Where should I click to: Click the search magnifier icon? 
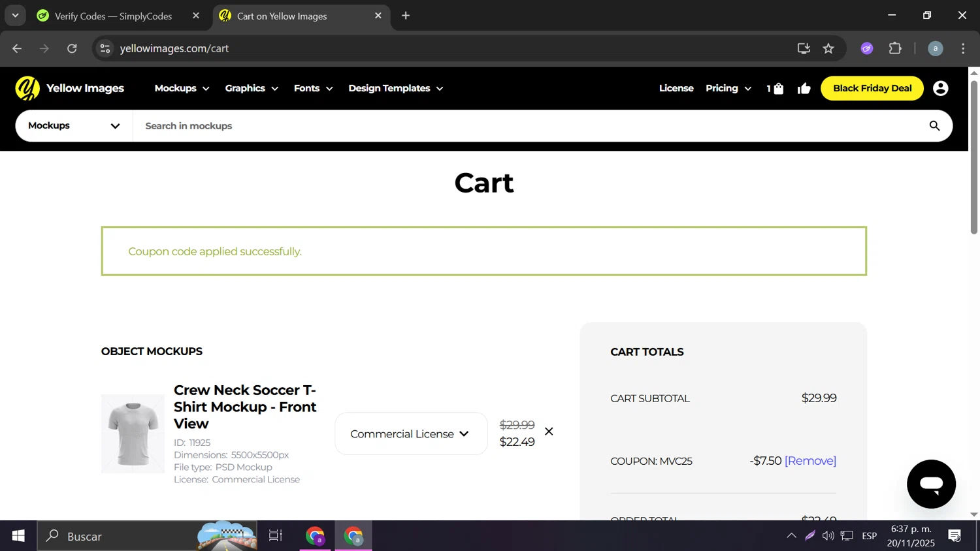tap(934, 125)
